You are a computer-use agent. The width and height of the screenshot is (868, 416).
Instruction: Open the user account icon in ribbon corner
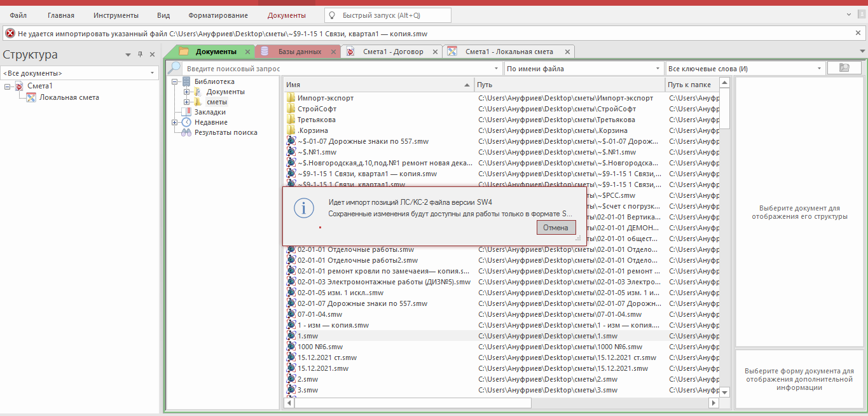[862, 15]
